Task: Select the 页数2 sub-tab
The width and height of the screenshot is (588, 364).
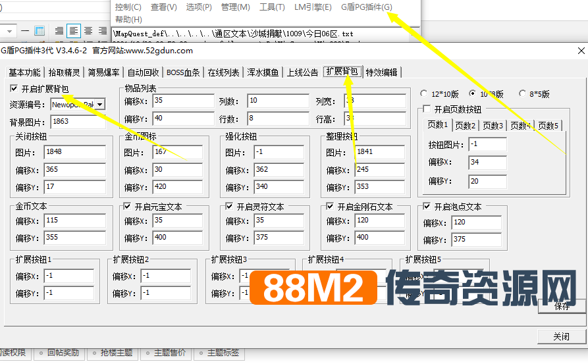Action: point(466,126)
